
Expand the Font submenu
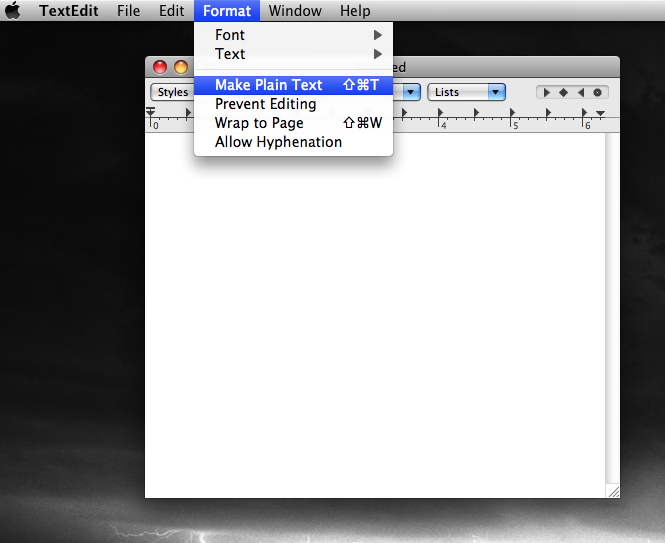[293, 35]
